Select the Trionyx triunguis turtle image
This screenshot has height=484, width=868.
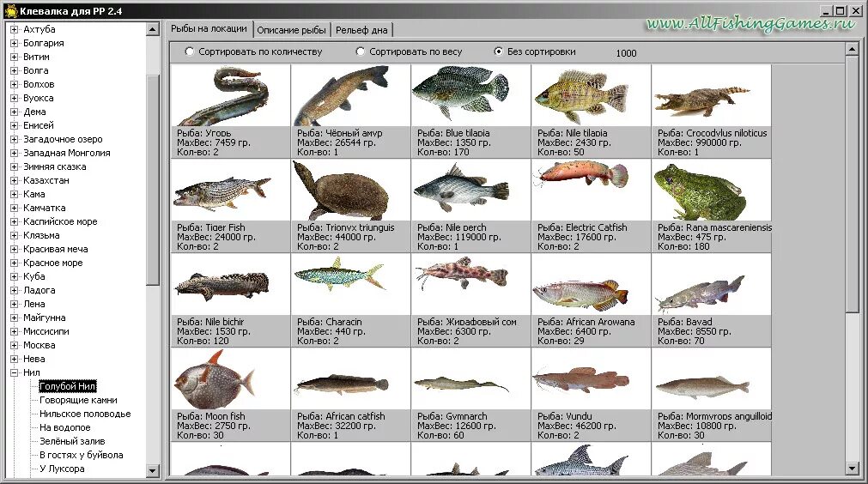coord(350,191)
